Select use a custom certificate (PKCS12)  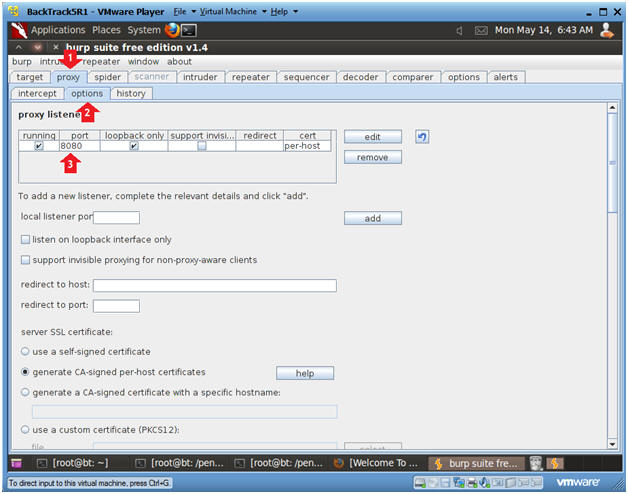(25, 429)
